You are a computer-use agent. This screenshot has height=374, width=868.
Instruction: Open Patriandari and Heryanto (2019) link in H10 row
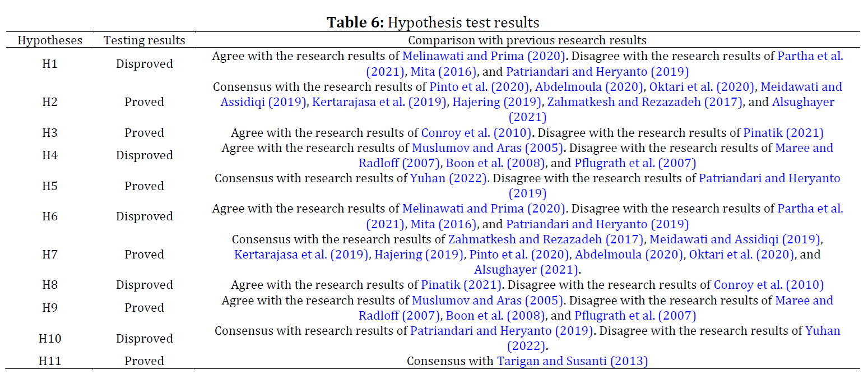coord(502,331)
